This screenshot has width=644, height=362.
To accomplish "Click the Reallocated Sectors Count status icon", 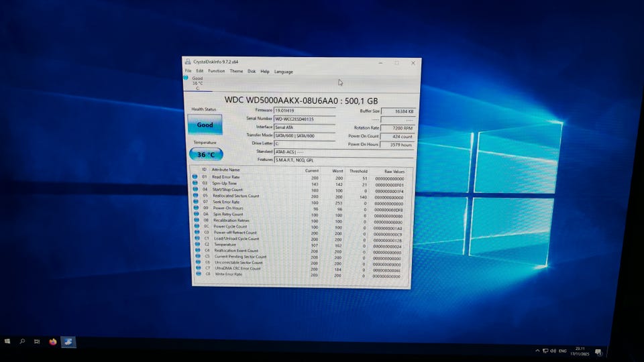I will pos(195,195).
